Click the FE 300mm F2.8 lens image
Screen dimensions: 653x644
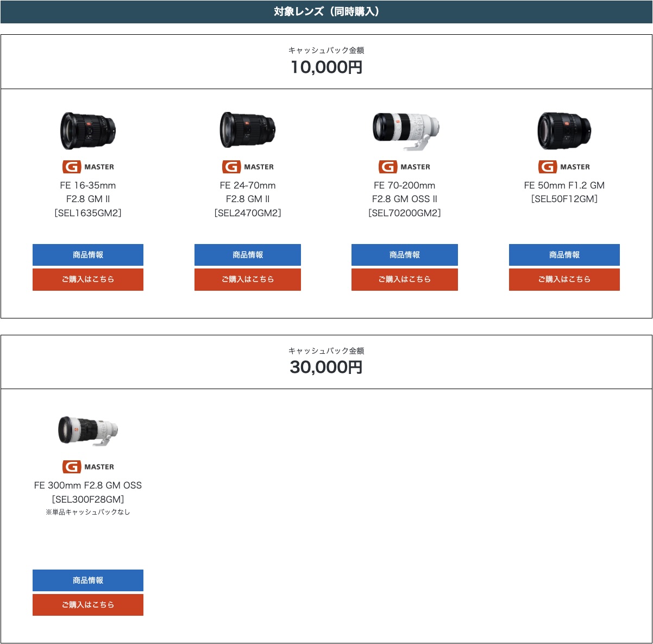pos(88,431)
